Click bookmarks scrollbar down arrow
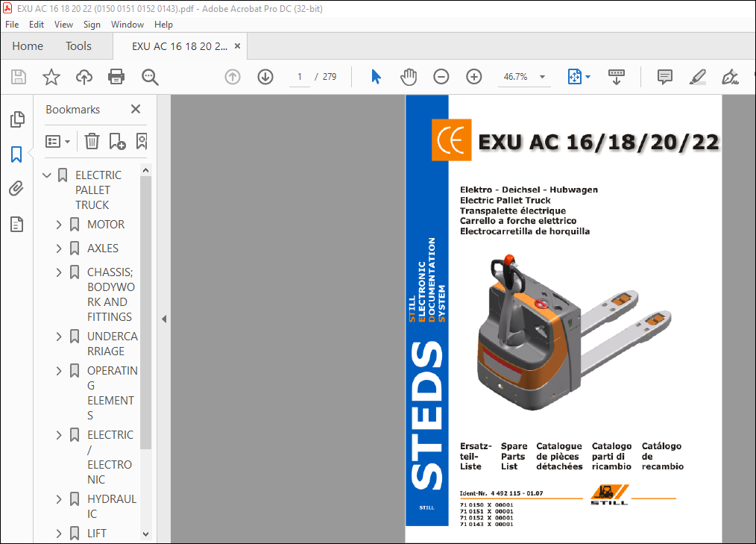756x544 pixels. tap(145, 534)
